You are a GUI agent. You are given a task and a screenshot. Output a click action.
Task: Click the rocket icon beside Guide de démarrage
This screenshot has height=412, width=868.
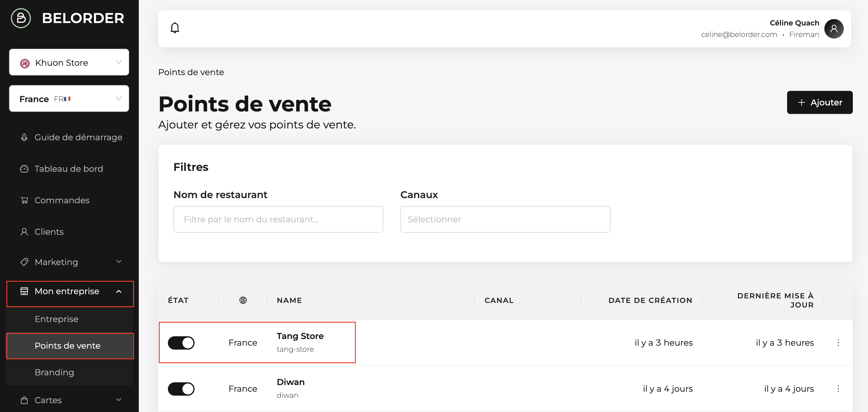[24, 137]
